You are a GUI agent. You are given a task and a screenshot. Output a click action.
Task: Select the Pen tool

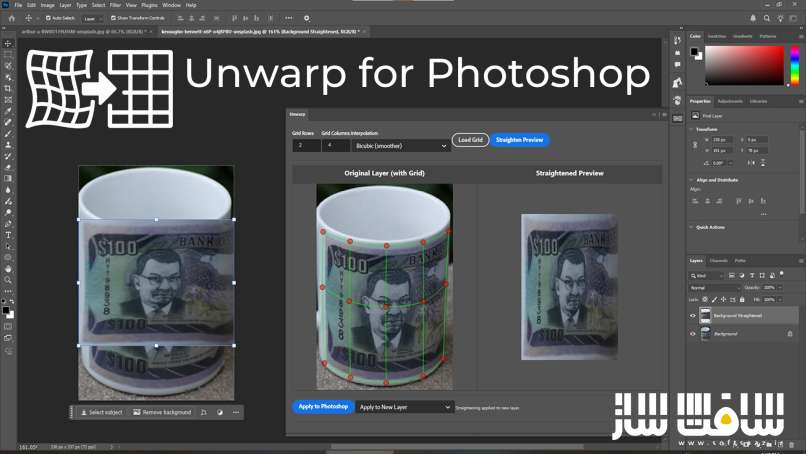point(8,224)
